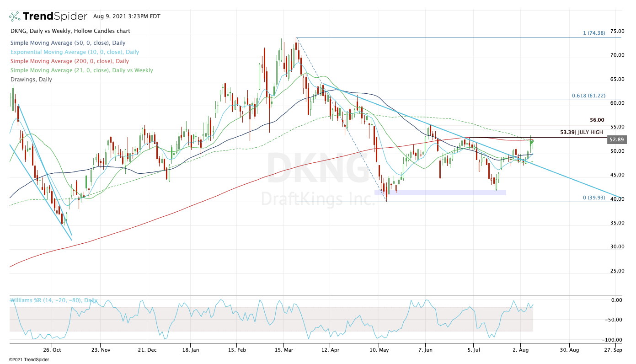Viewport: 636px width, 364px height.
Task: Click the 'DKNG, Daily vs Weekly, Hollow Candles chart' title
Action: (70, 31)
